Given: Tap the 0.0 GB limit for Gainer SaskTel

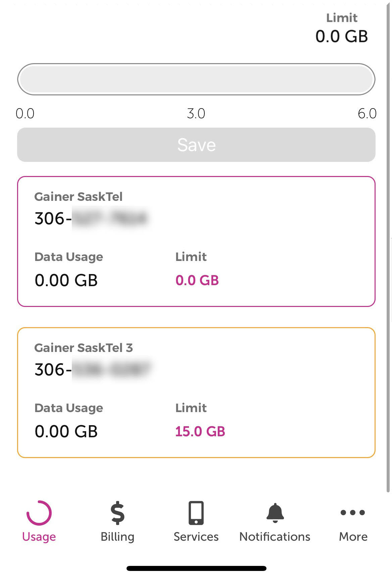Looking at the screenshot, I should (197, 280).
